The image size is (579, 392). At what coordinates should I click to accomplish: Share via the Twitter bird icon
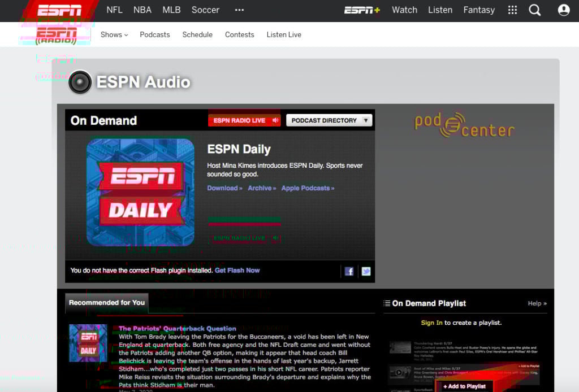tap(366, 272)
